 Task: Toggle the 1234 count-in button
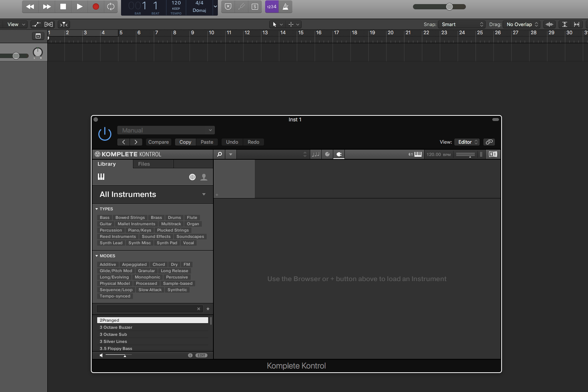point(272,7)
